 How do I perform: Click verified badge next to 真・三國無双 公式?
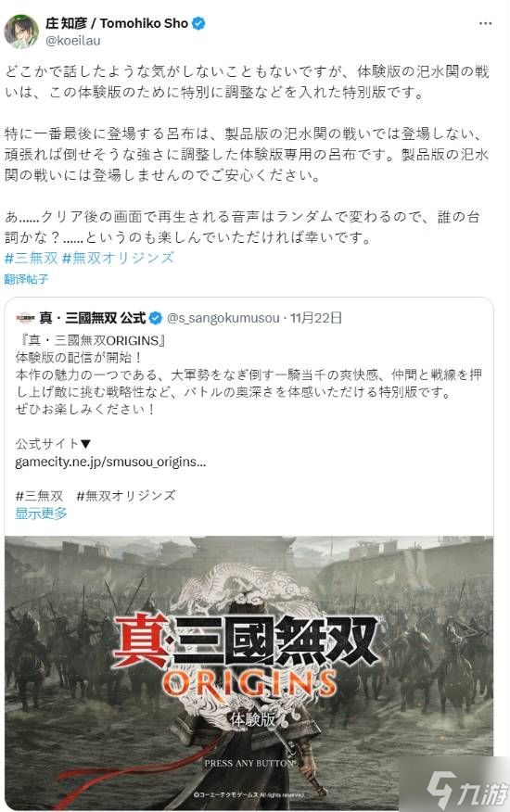156,318
